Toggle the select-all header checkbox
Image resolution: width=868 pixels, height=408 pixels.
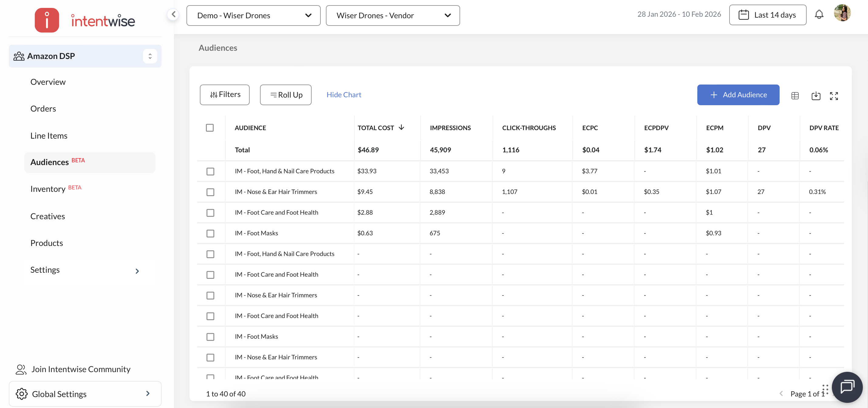pyautogui.click(x=210, y=128)
